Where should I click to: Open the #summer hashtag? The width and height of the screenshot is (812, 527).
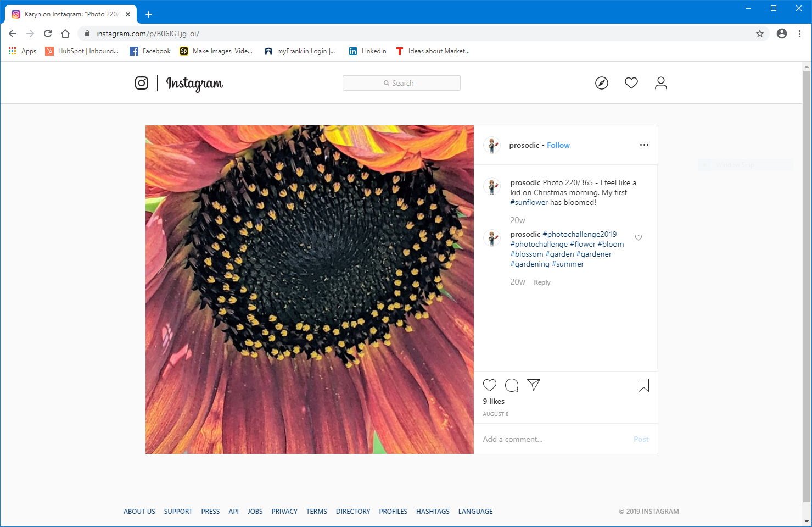[x=568, y=264]
